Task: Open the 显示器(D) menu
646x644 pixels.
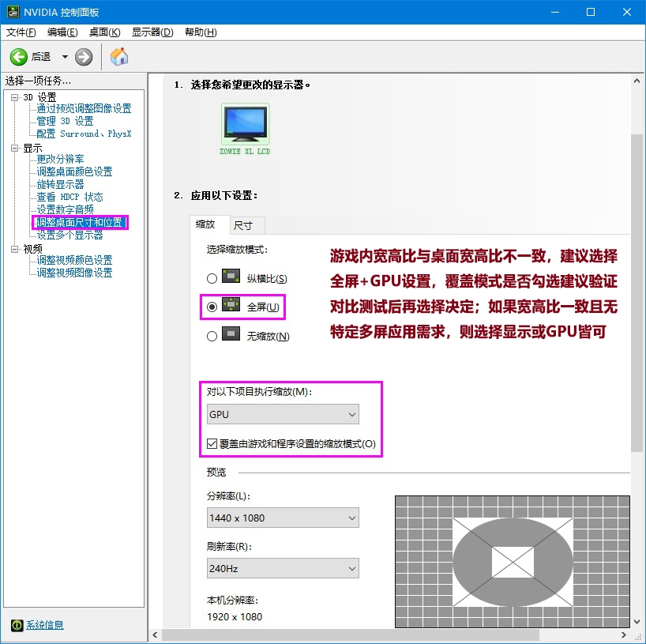Action: tap(152, 32)
